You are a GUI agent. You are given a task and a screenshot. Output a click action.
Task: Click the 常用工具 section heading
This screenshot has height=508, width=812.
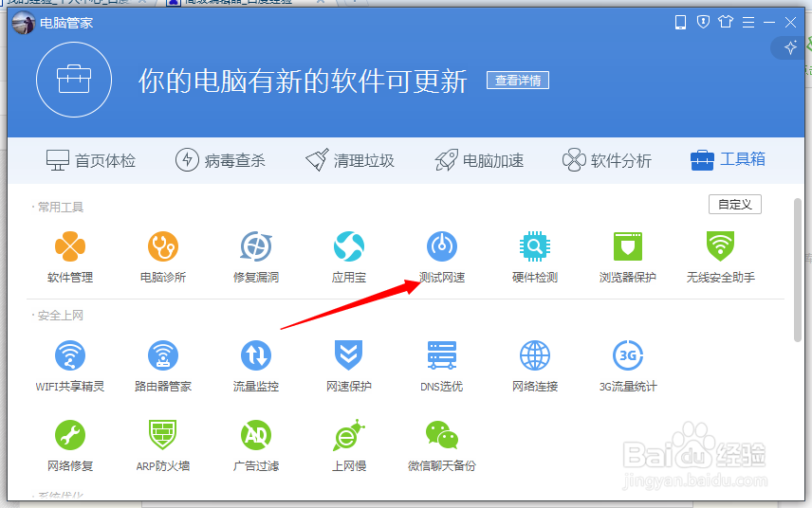[x=61, y=207]
